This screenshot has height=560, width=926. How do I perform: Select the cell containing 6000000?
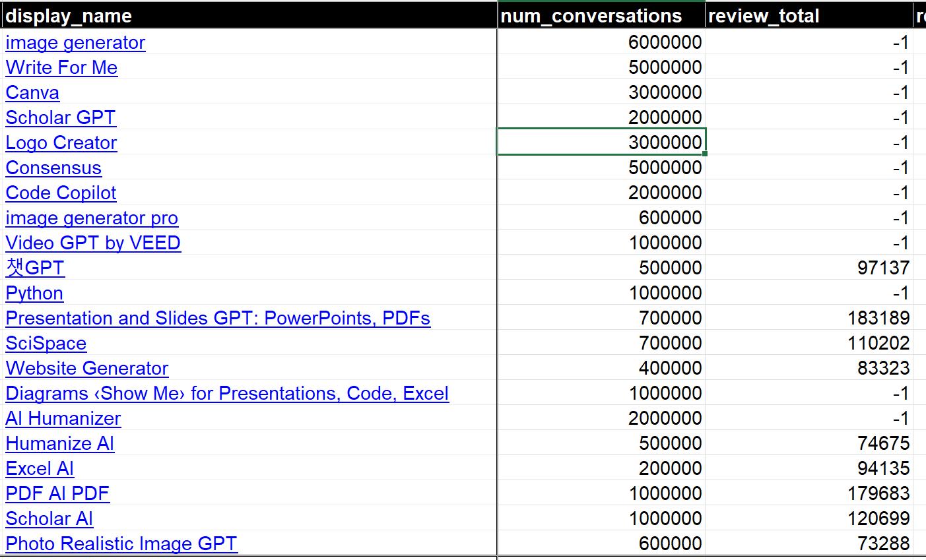tap(601, 43)
